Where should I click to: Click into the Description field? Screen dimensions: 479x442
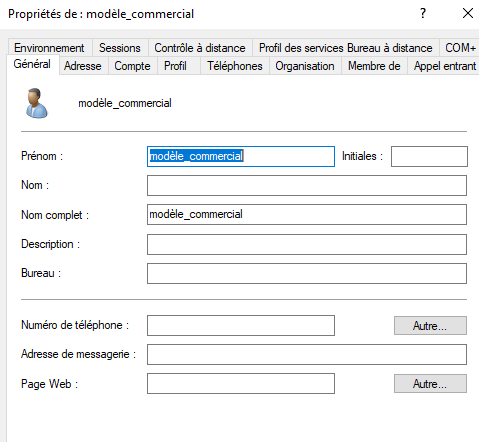click(x=307, y=244)
